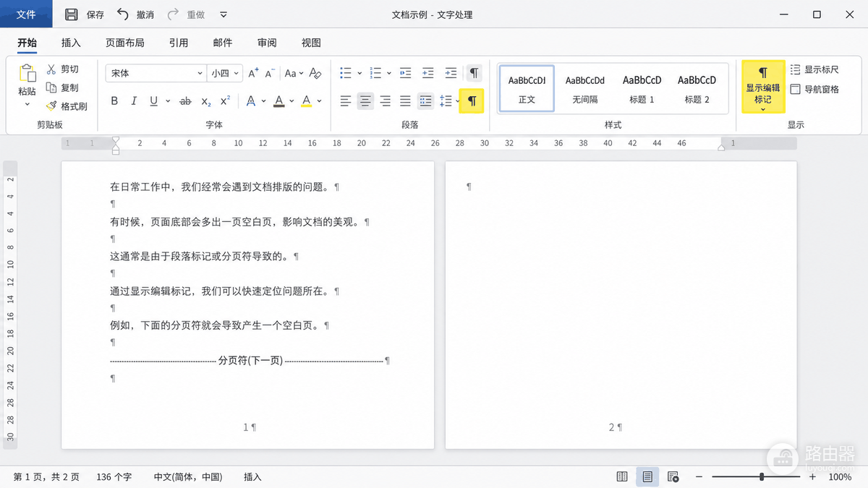Click the text effects outlined A icon
The image size is (868, 488).
click(x=251, y=100)
